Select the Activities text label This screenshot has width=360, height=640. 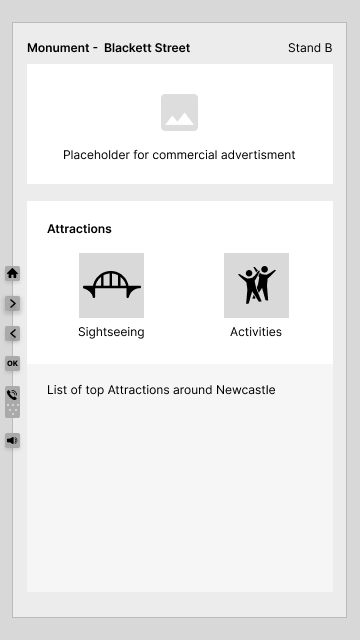point(256,332)
